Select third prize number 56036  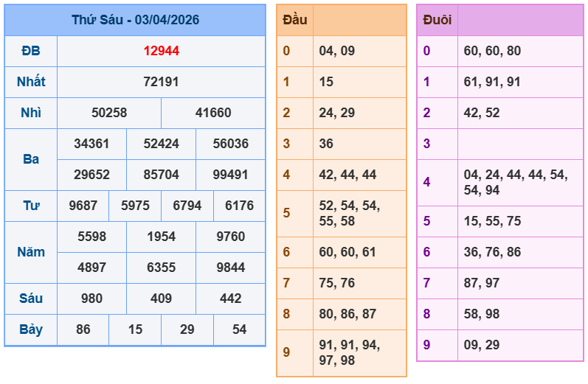[x=231, y=144]
